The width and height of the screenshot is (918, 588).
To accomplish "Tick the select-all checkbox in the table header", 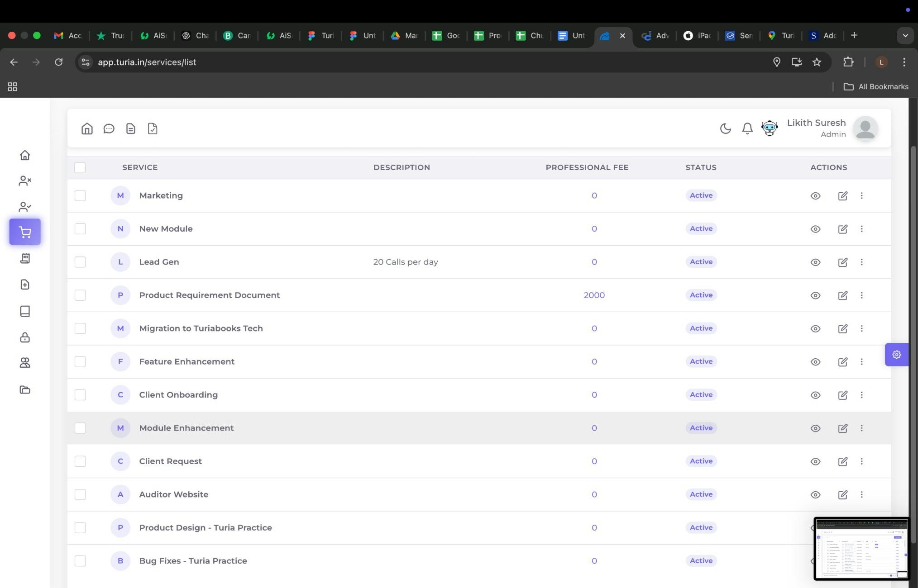I will [x=80, y=167].
